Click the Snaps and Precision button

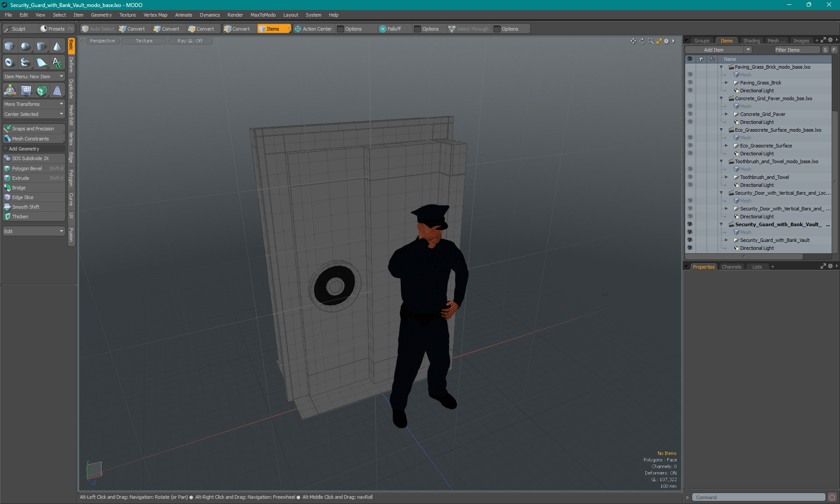point(33,128)
